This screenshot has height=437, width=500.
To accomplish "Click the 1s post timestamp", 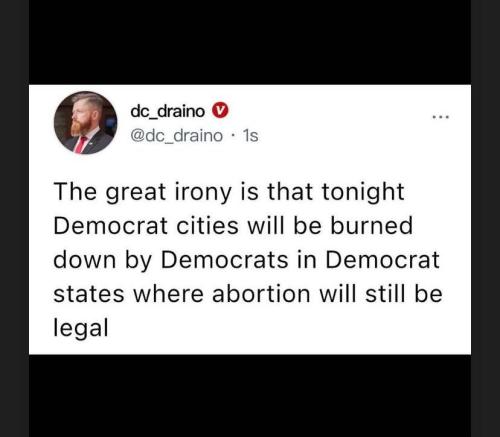I will point(250,136).
